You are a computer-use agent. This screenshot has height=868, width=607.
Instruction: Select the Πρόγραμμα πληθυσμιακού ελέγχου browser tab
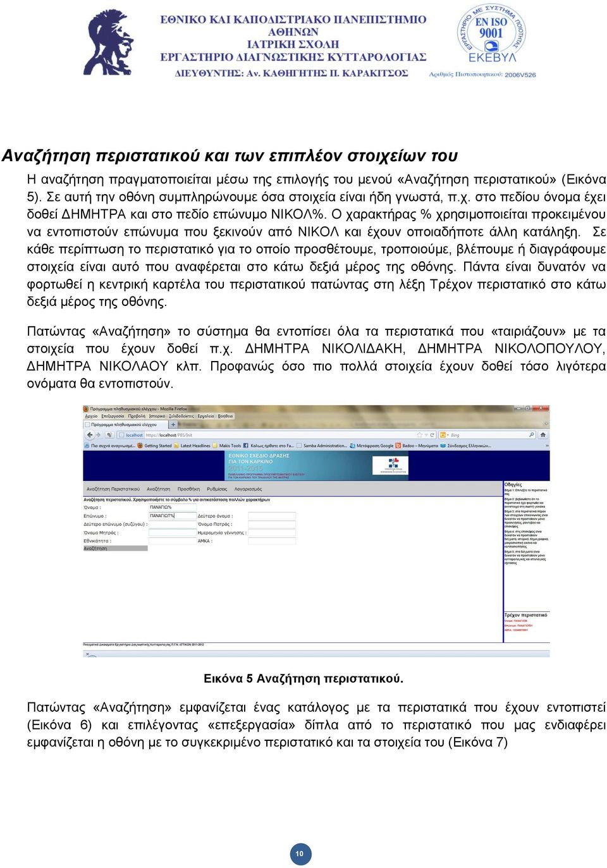pyautogui.click(x=125, y=425)
